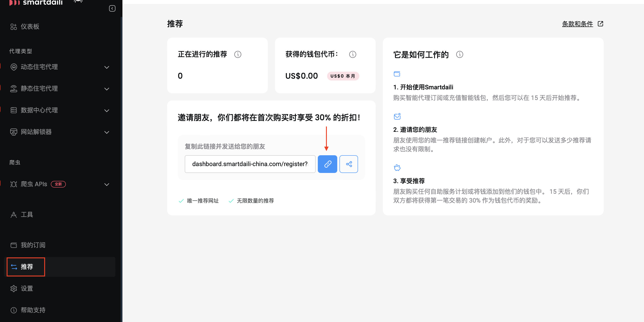
Task: Click the 3. 享受推荐 heading
Action: (409, 181)
